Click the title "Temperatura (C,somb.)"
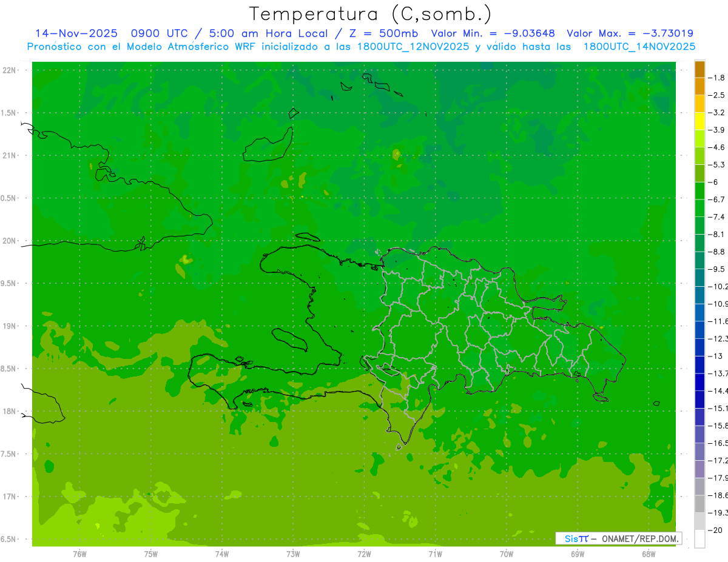 (x=370, y=14)
